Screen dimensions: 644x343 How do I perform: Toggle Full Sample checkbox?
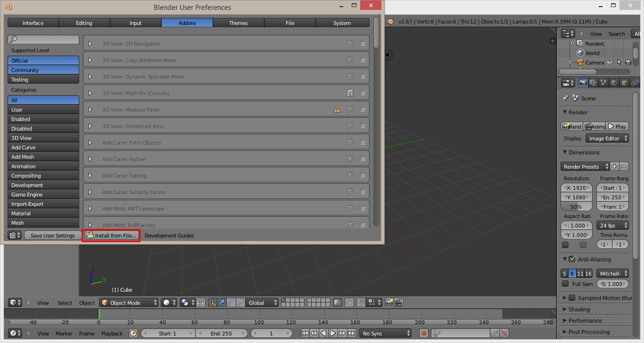tap(565, 284)
